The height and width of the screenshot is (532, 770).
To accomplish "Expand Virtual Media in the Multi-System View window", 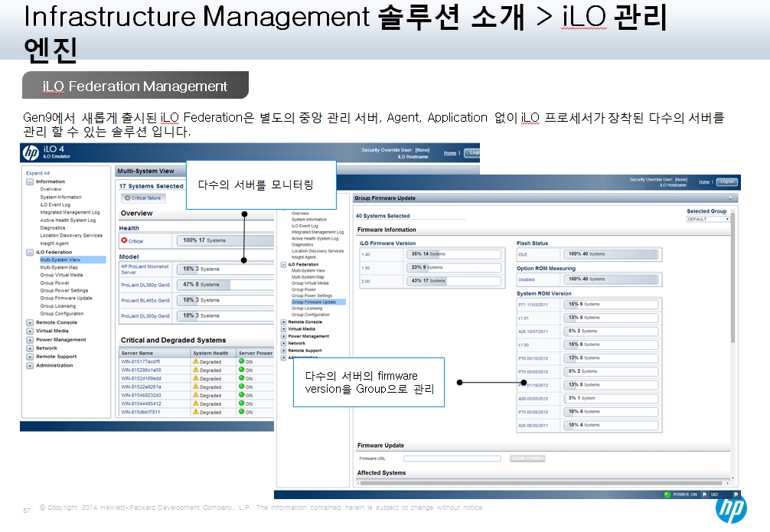I will click(30, 331).
